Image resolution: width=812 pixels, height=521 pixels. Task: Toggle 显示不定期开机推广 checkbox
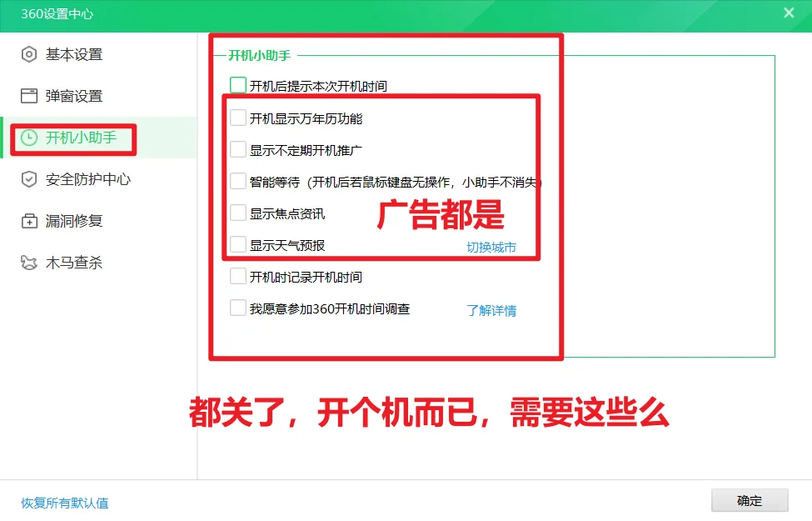point(237,149)
